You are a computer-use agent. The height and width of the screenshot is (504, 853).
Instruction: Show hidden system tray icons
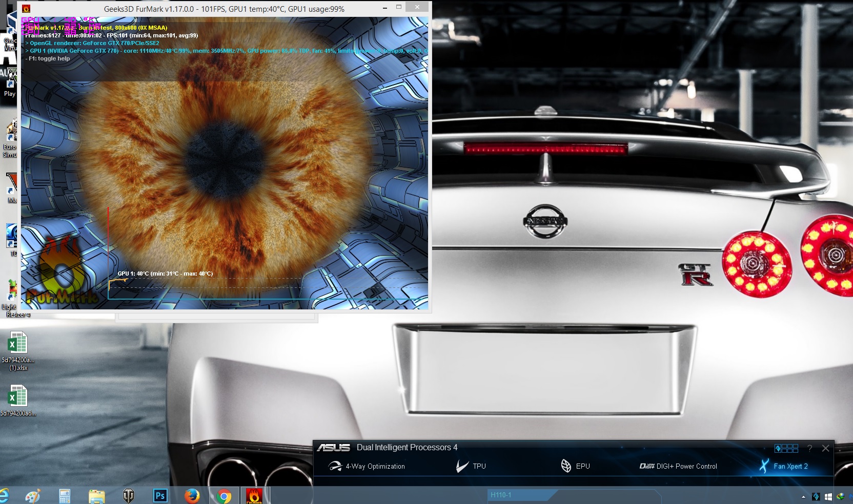pyautogui.click(x=803, y=497)
